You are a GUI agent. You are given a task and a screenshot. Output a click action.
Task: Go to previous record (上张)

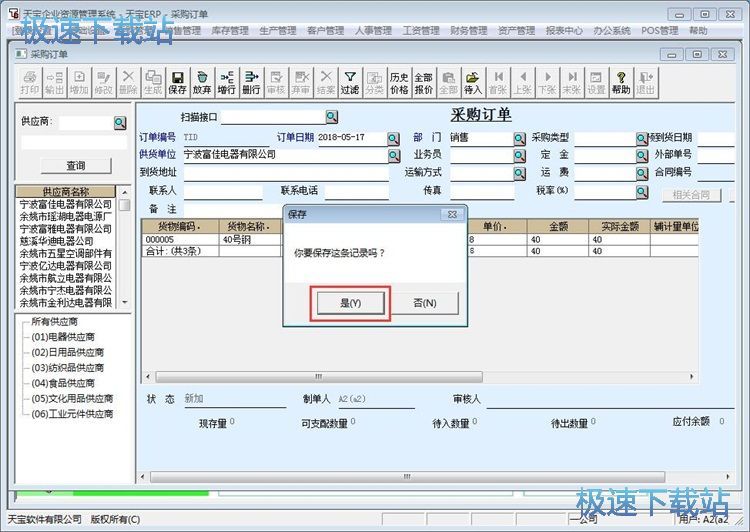point(523,83)
